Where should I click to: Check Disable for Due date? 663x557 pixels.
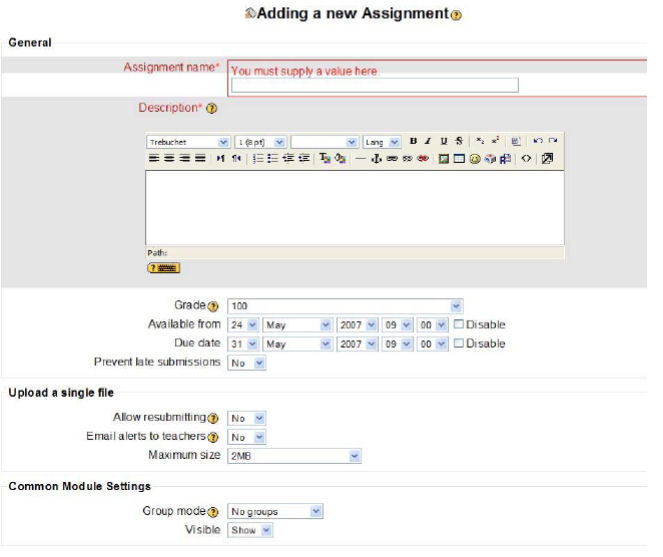tap(459, 344)
